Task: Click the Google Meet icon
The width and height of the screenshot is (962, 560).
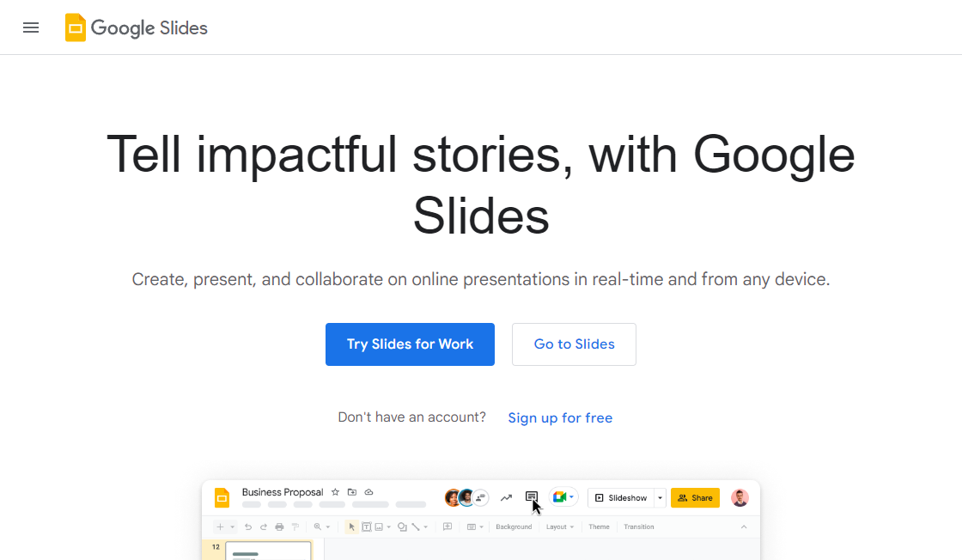Action: (x=561, y=497)
